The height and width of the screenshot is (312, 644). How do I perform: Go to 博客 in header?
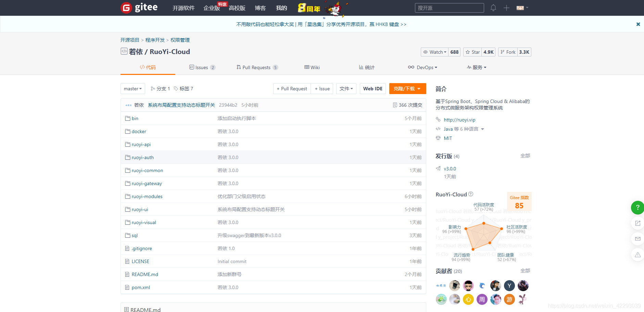tap(260, 8)
